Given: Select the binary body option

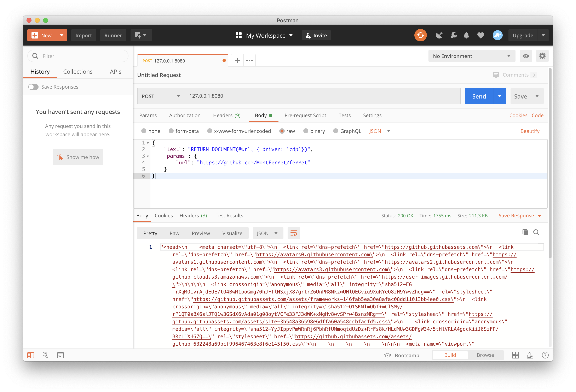Looking at the screenshot, I should click(x=306, y=131).
